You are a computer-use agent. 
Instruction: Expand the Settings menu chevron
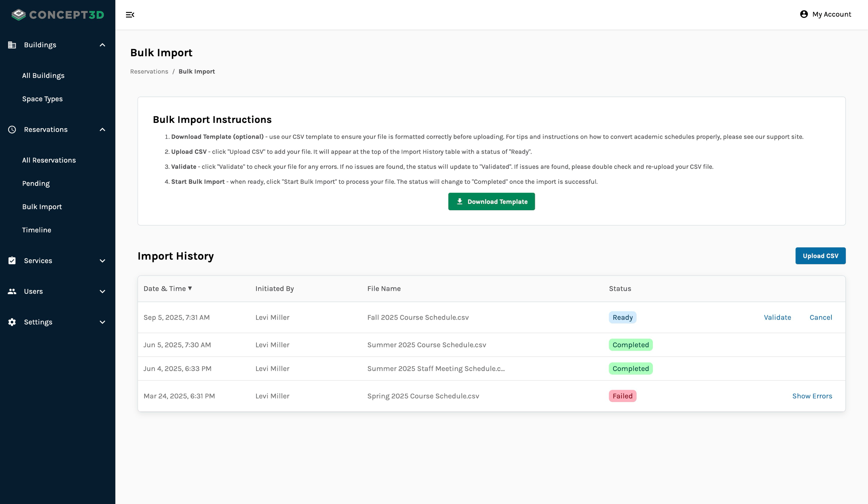(102, 322)
